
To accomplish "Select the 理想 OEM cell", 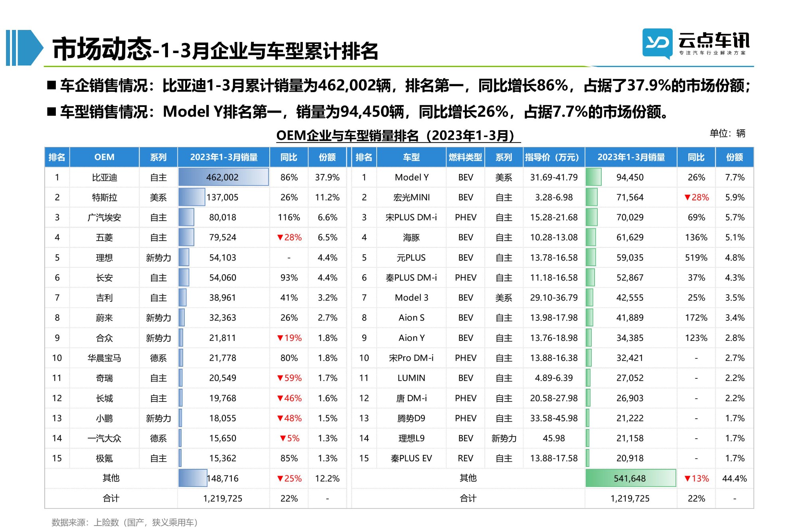I will (x=105, y=257).
